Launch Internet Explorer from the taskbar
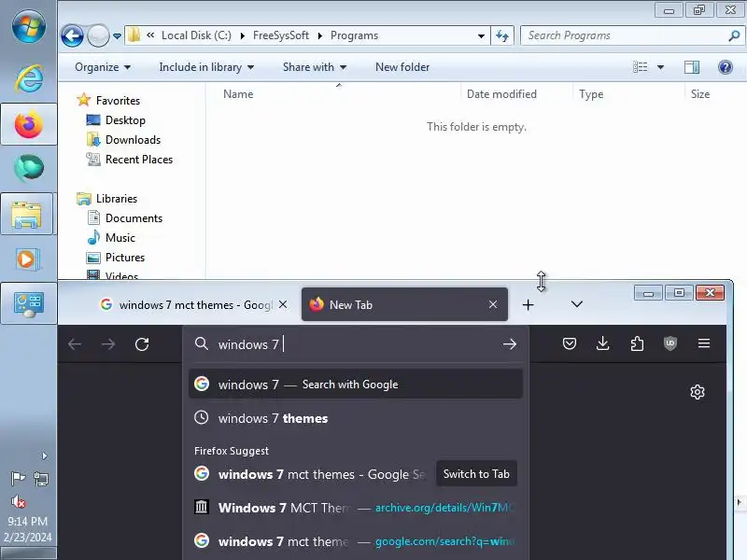Screen dimensions: 747x560 tap(29, 78)
